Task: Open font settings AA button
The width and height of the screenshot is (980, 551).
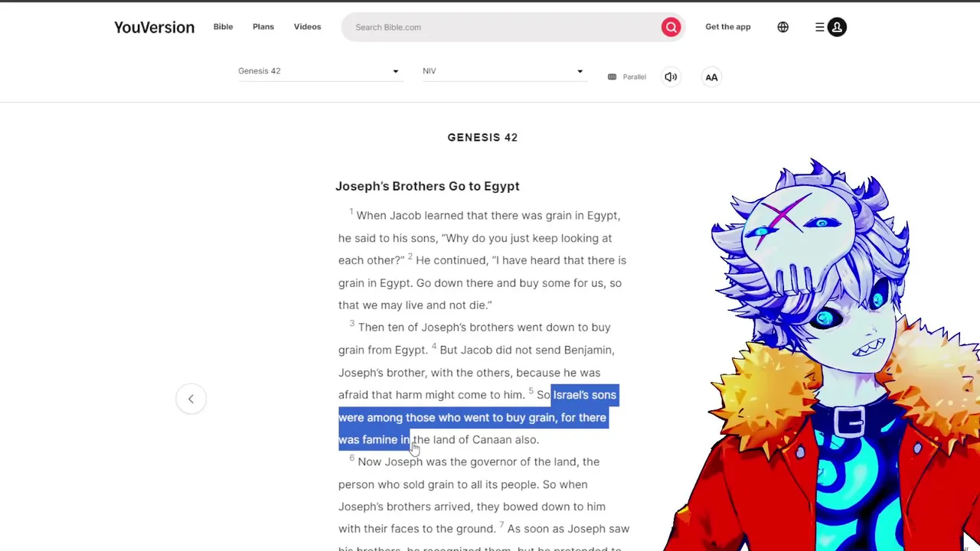Action: tap(711, 77)
